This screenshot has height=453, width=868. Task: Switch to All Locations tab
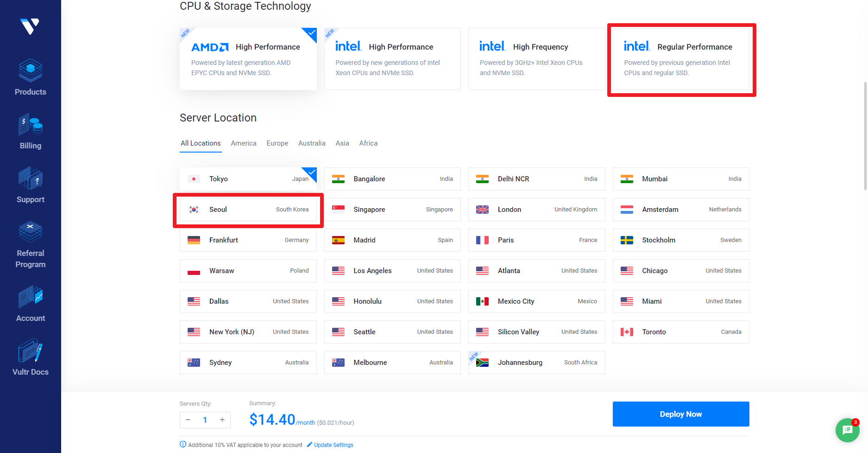[x=201, y=143]
